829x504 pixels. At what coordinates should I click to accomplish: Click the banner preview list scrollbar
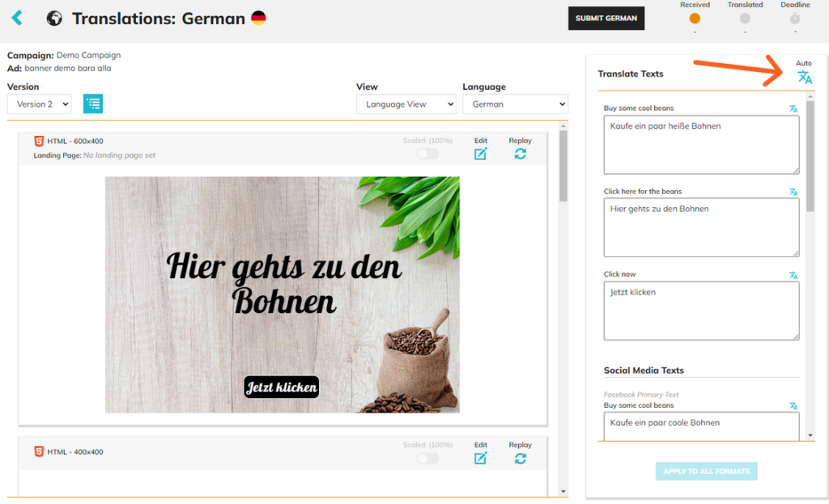pyautogui.click(x=563, y=166)
